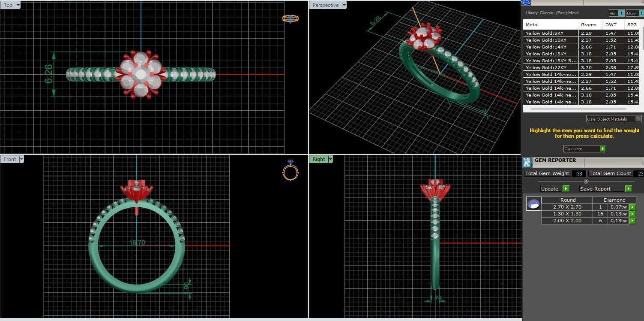644x321 pixels.
Task: Click the Right viewport title label
Action: (319, 159)
